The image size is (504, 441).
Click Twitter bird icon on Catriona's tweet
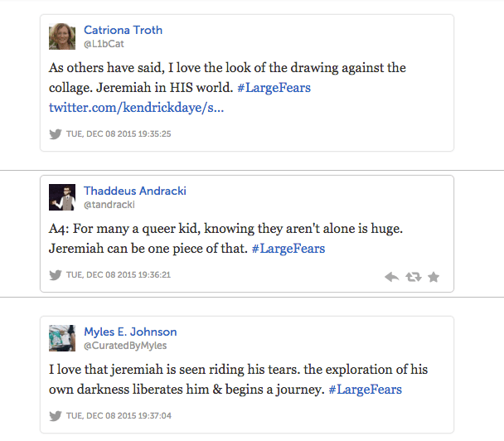[56, 133]
